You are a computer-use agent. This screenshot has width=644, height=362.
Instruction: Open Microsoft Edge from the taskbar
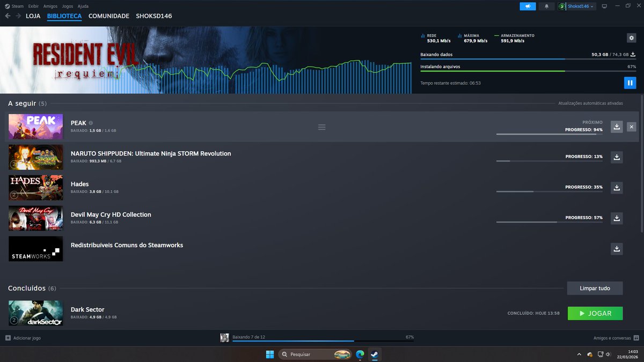tap(360, 354)
